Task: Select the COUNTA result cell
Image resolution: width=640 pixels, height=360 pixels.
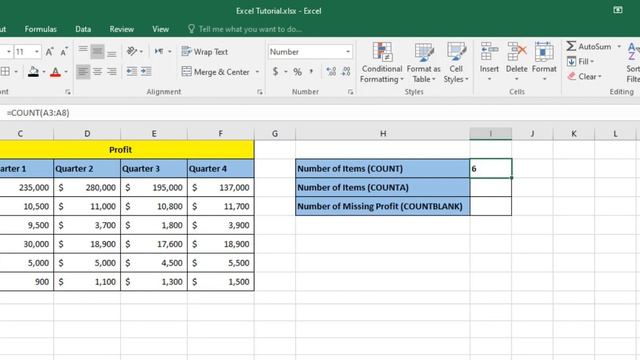Action: tap(490, 187)
